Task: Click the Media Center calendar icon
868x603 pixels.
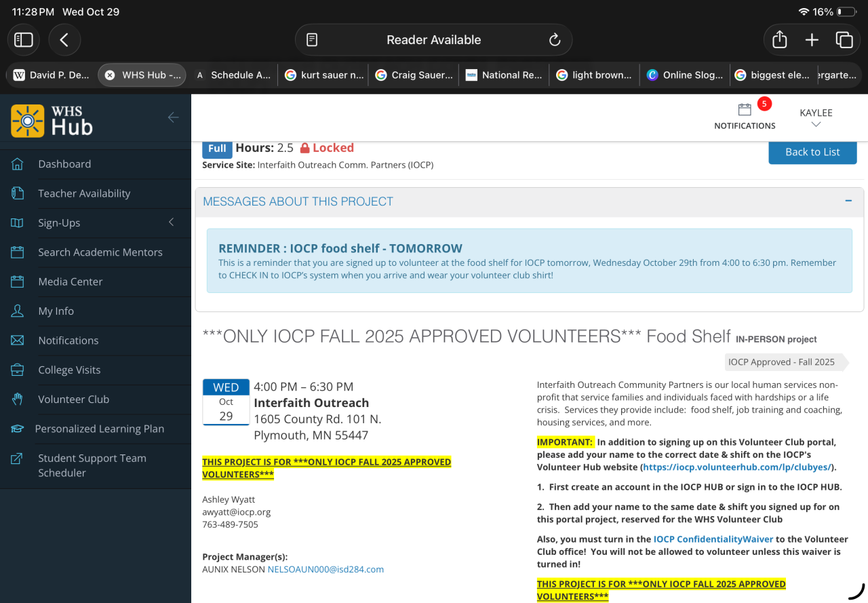Action: (18, 281)
